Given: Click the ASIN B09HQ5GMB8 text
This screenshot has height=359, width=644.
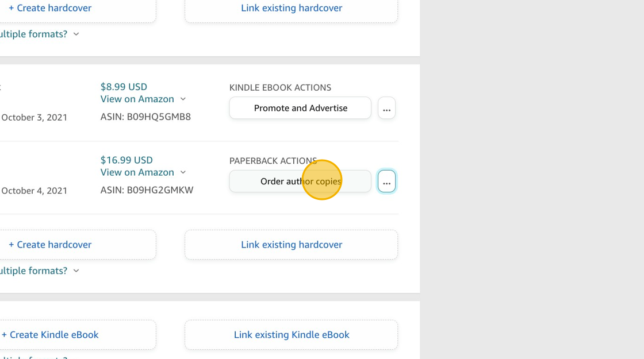Looking at the screenshot, I should [x=145, y=117].
